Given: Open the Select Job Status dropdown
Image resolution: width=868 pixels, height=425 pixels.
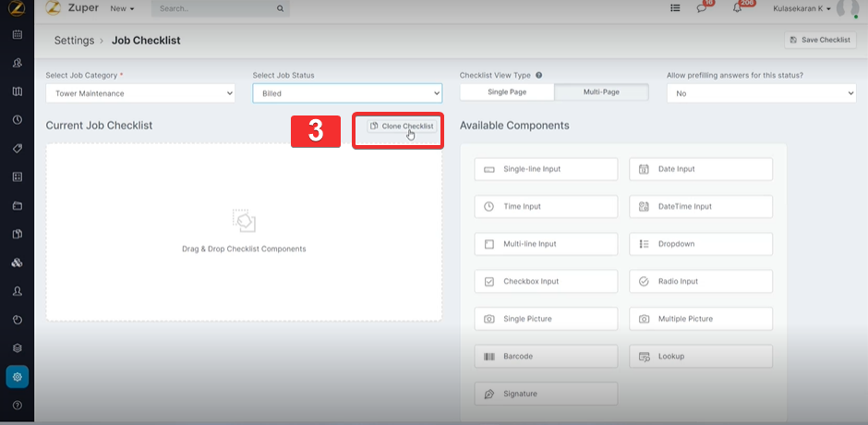Looking at the screenshot, I should point(347,93).
